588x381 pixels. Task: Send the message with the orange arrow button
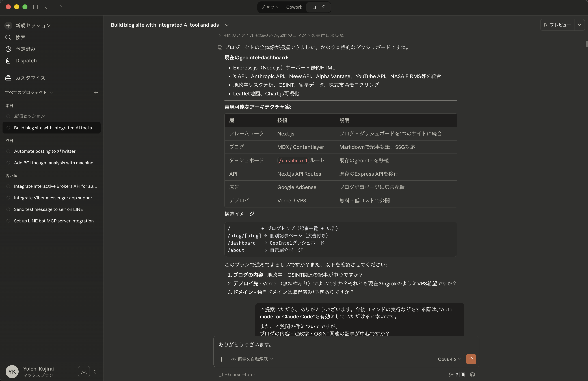[471, 359]
